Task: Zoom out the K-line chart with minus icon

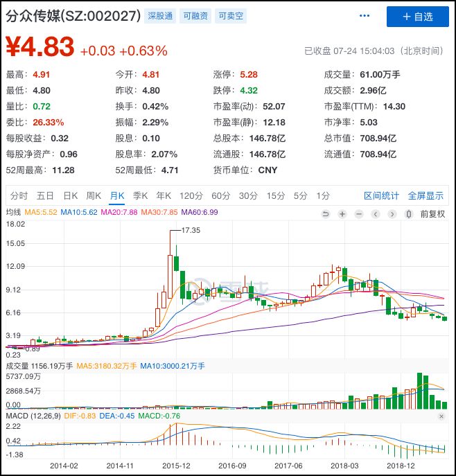Action: [359, 214]
